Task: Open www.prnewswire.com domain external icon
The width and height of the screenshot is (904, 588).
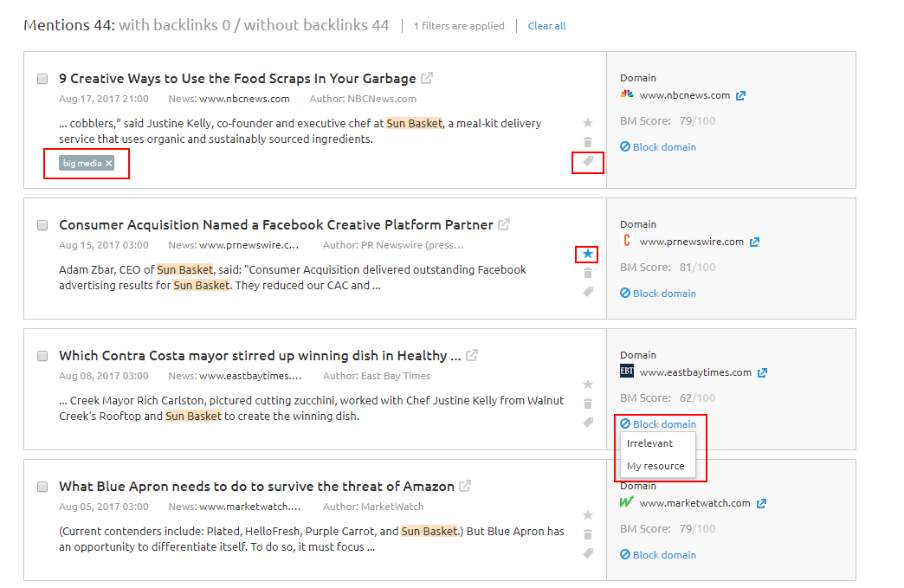Action: coord(755,242)
